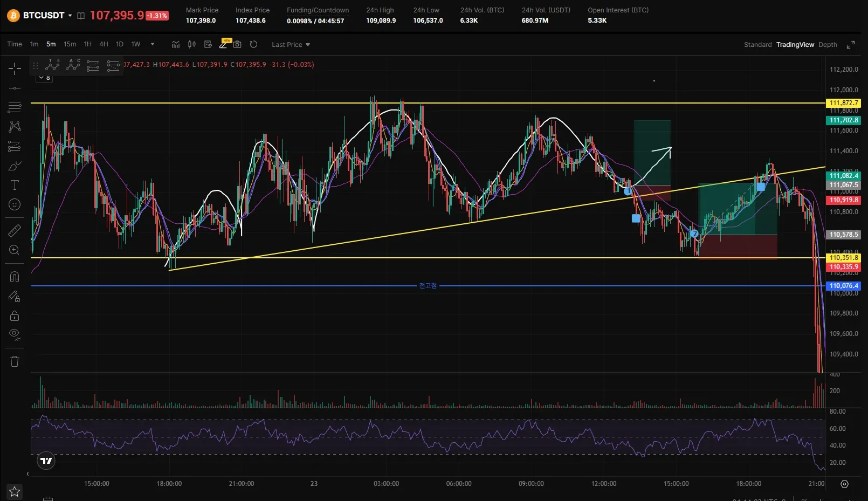The height and width of the screenshot is (501, 868).
Task: Click the zoom in magnifier tool
Action: [x=15, y=250]
